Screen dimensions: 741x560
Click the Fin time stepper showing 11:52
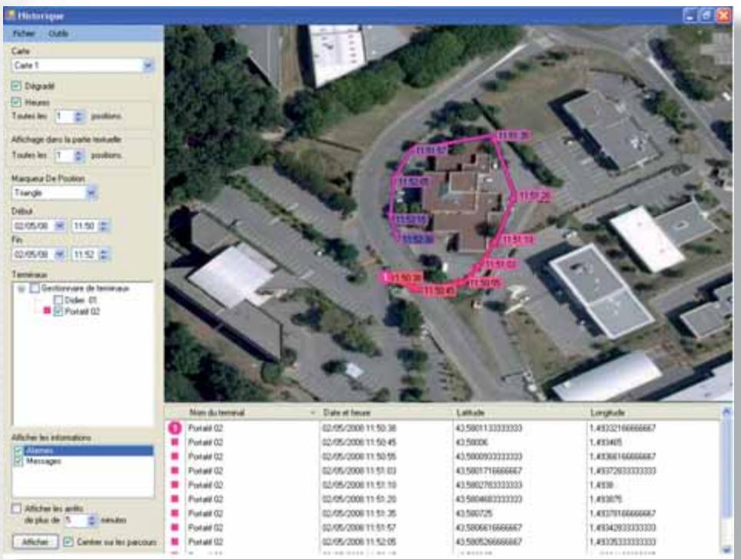[104, 255]
